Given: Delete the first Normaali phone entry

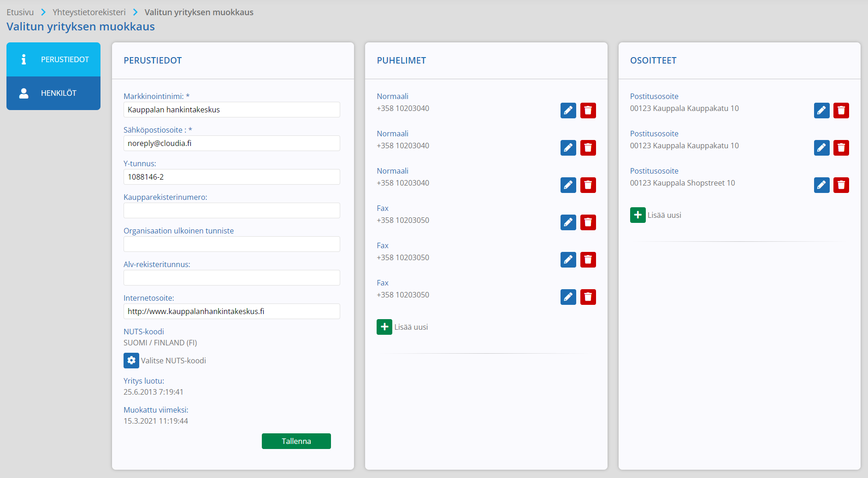Looking at the screenshot, I should (x=588, y=111).
